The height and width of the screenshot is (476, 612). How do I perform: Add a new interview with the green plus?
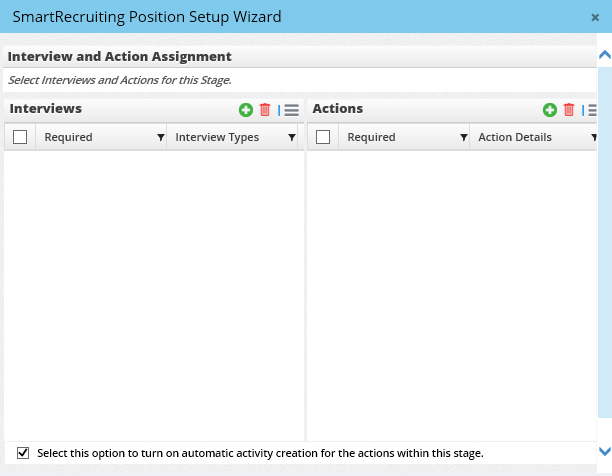click(246, 110)
